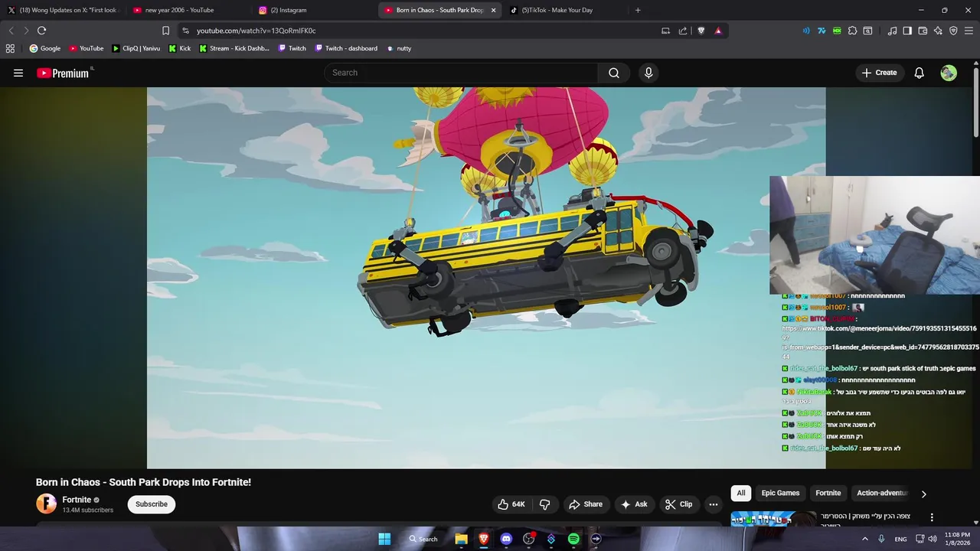Image resolution: width=980 pixels, height=551 pixels.
Task: Switch to the TikTok Make Your Day tab
Action: click(565, 10)
